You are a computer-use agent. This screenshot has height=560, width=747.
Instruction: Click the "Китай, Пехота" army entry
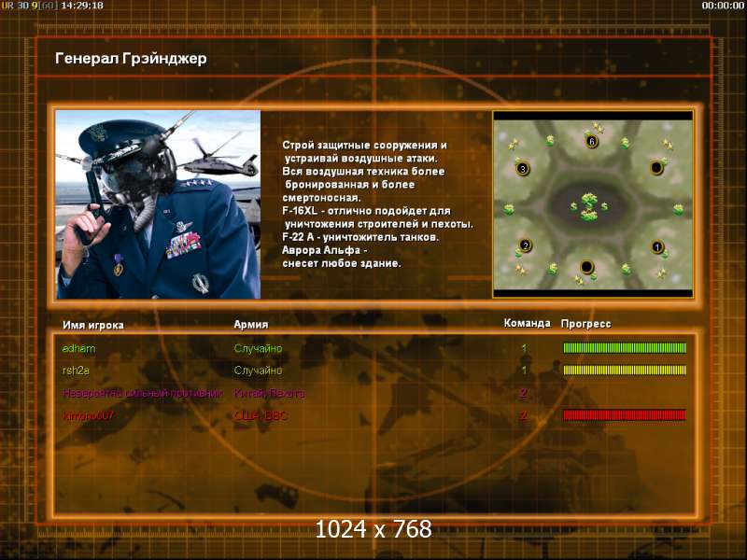pyautogui.click(x=269, y=393)
